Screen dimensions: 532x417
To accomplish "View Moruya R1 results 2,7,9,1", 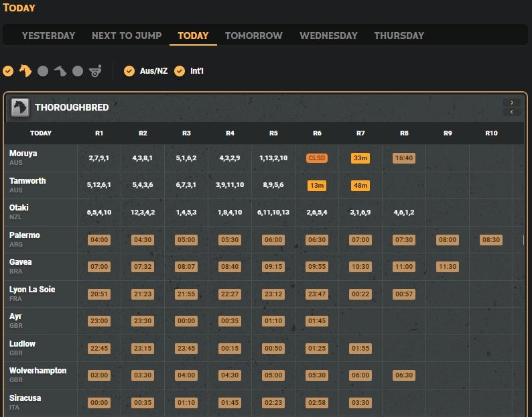I will click(x=99, y=158).
